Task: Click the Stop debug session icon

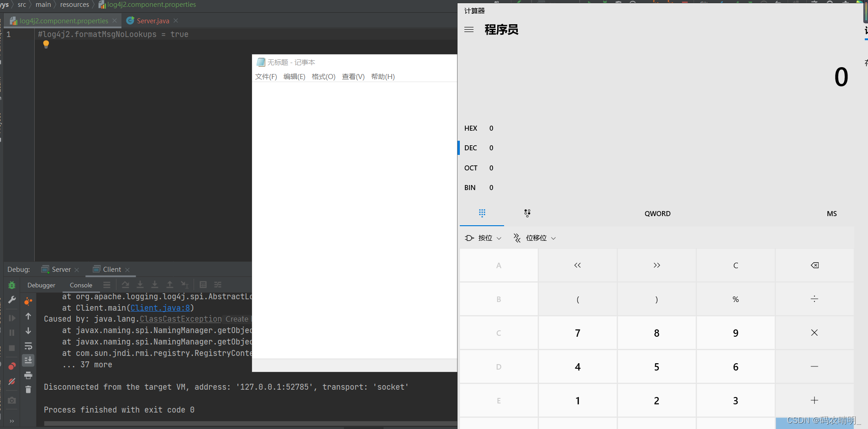Action: 12,348
